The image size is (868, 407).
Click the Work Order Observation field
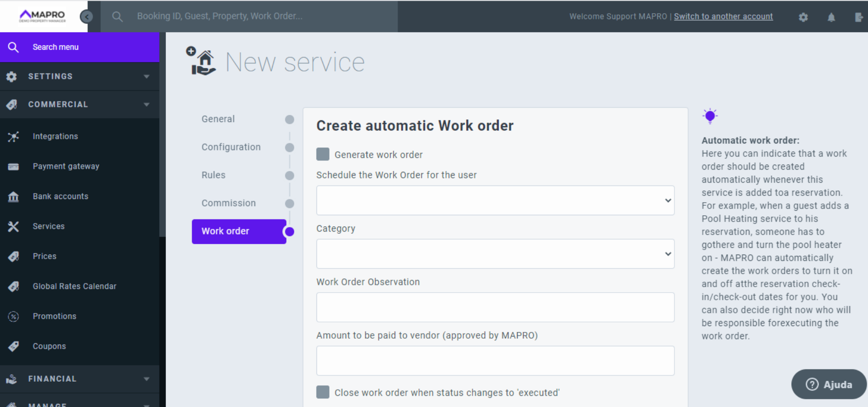(495, 307)
